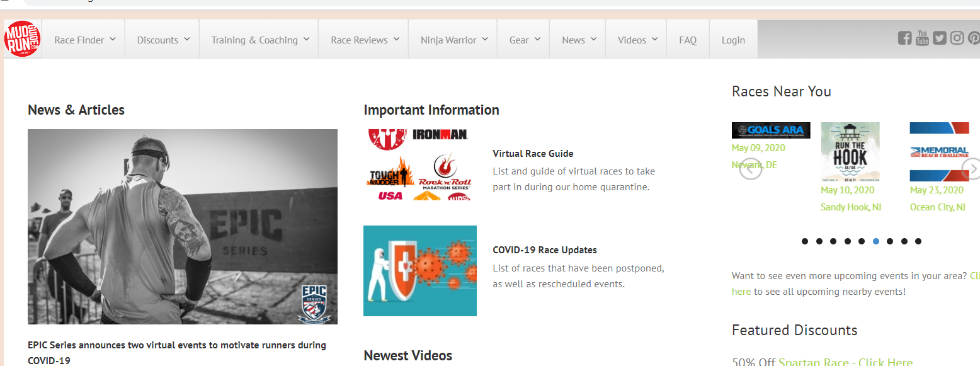Open the EPIC Series article photo

point(183,227)
